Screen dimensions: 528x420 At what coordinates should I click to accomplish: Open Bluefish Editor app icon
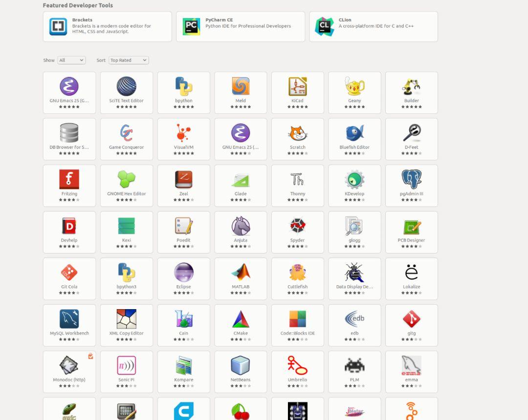[x=354, y=132]
